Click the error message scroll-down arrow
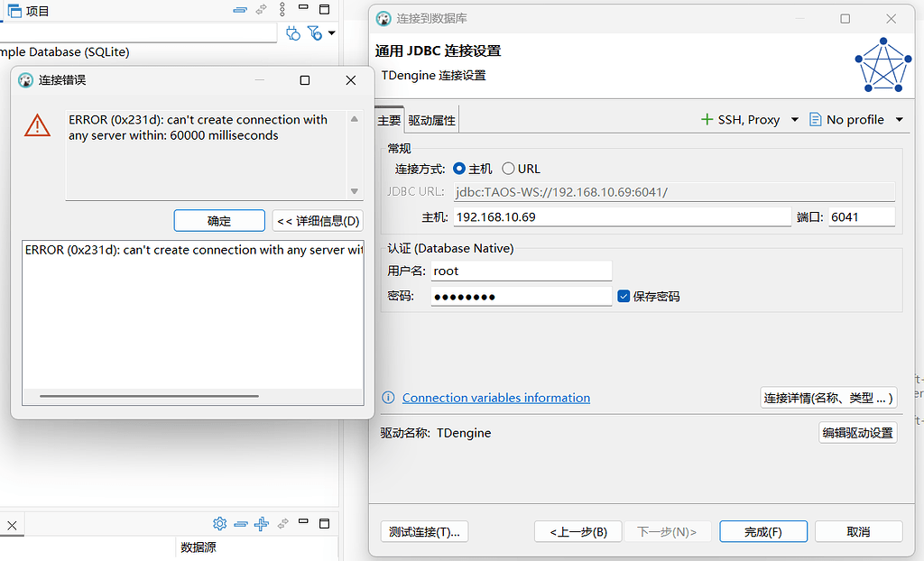 354,191
